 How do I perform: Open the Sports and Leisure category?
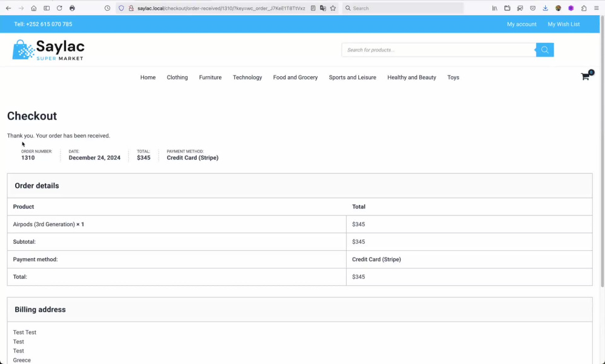(352, 77)
